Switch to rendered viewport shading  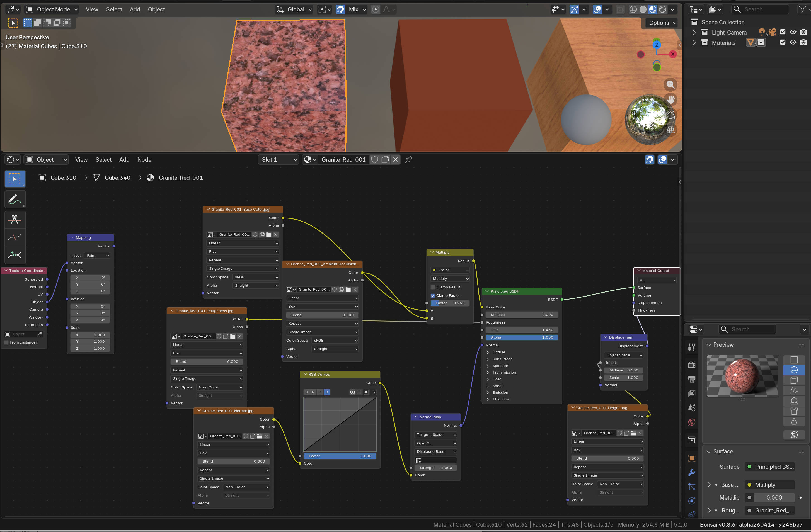(662, 9)
